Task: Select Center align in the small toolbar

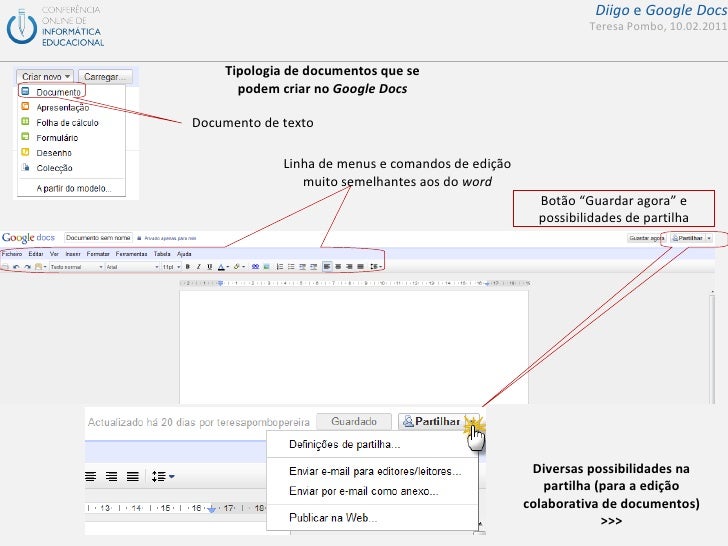Action: [338, 266]
